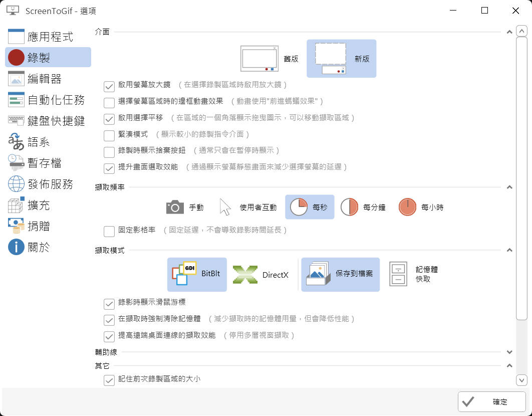Switch to 編輯器 settings tab
The height and width of the screenshot is (416, 532).
pyautogui.click(x=48, y=79)
